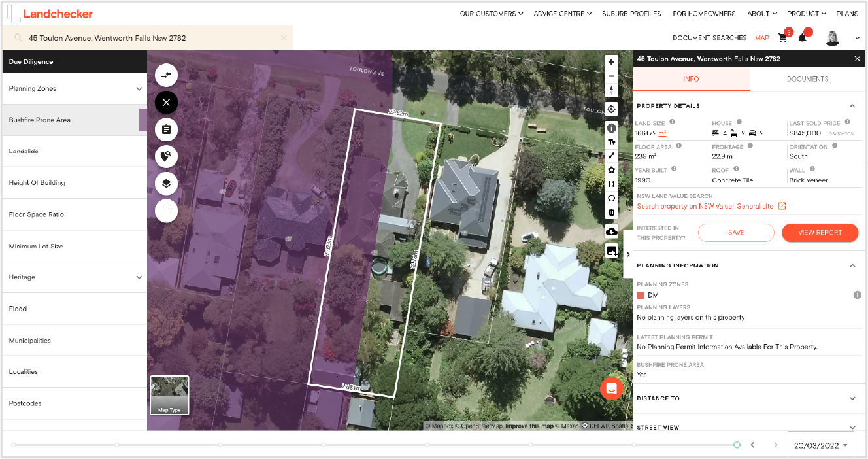Screen dimensions: 868x459
Task: Open For Homeowners page
Action: (704, 14)
